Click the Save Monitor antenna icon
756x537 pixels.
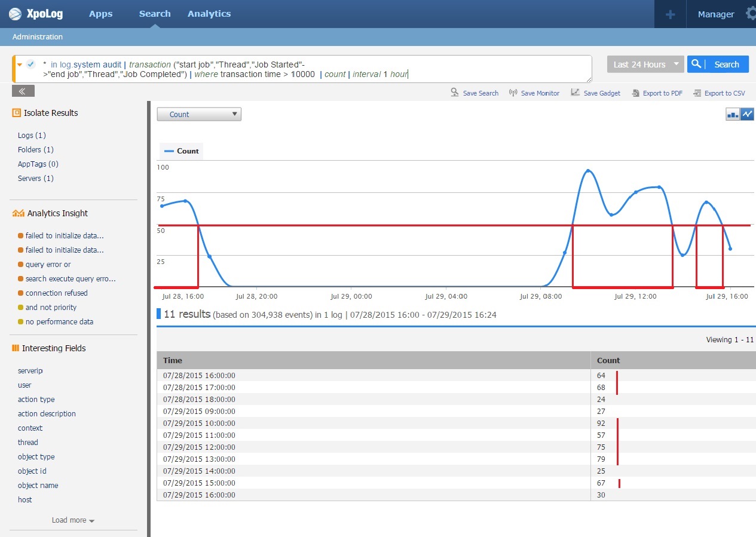click(513, 93)
